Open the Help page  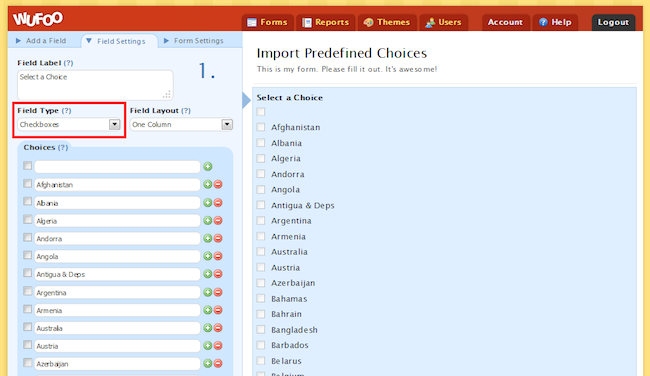click(x=555, y=22)
